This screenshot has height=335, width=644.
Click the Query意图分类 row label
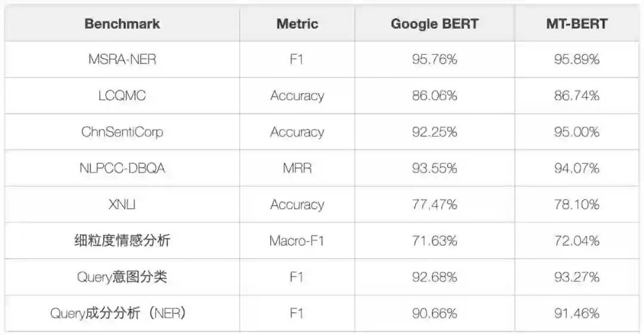click(x=122, y=277)
